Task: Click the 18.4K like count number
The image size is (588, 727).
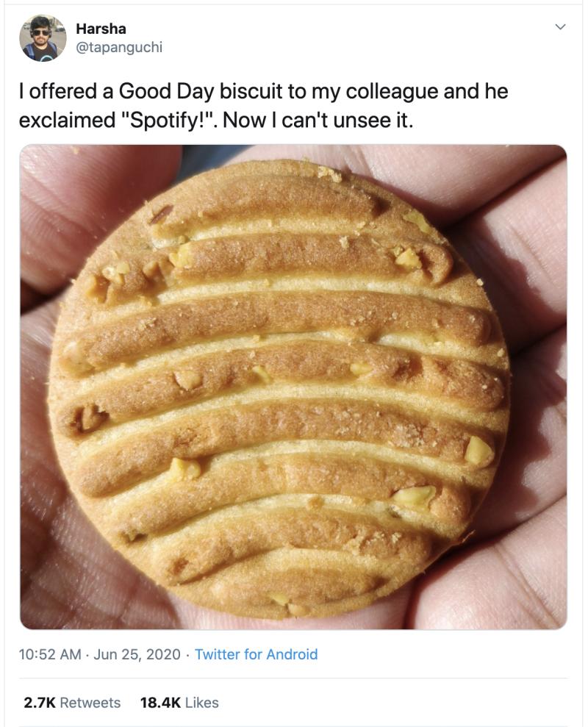Action: pyautogui.click(x=160, y=703)
